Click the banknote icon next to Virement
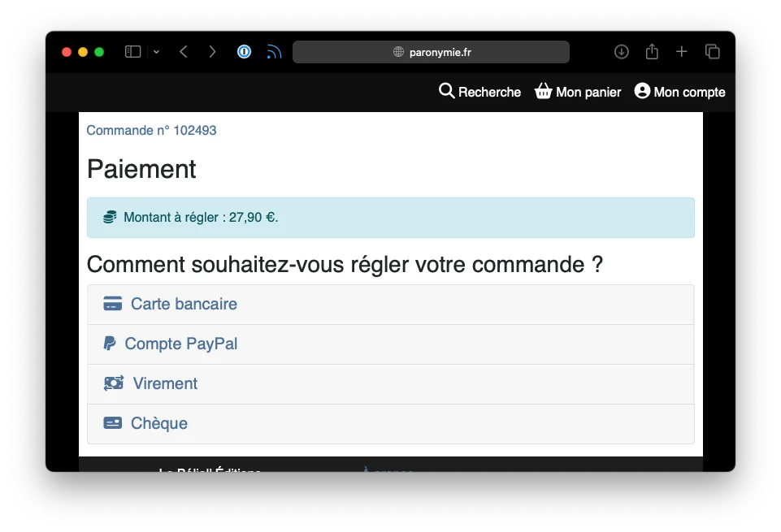The width and height of the screenshot is (781, 532). point(112,383)
